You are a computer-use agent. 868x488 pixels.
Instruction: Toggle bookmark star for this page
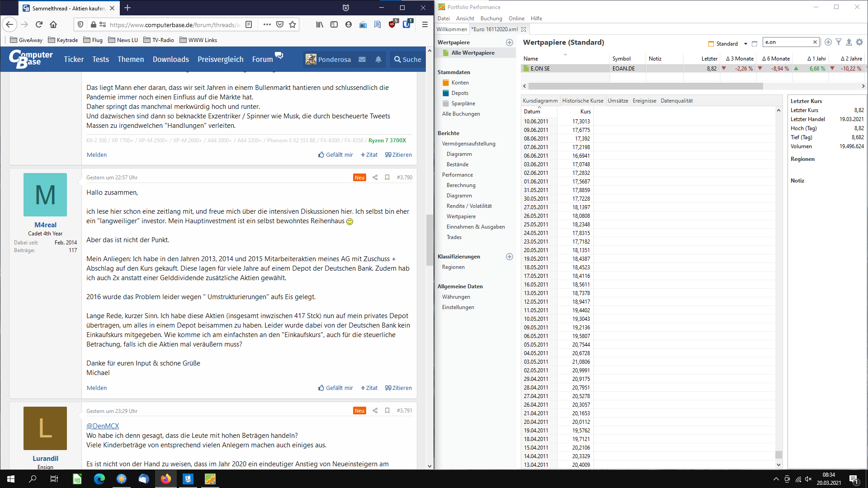pos(292,24)
